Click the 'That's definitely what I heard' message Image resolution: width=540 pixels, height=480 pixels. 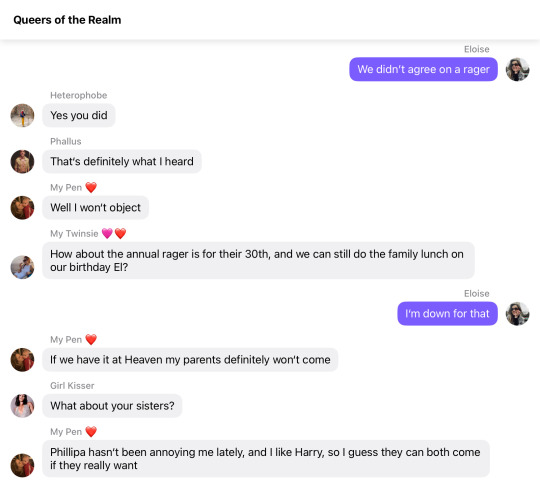[122, 161]
